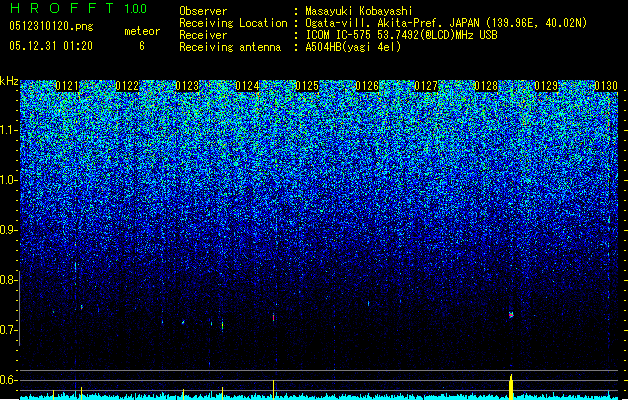629x400 pixels.
Task: Click the 1.1 frequency axis label
Action: pyautogui.click(x=9, y=130)
